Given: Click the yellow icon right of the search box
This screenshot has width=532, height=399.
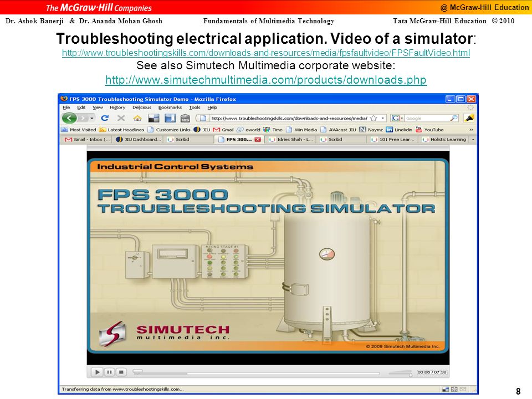Looking at the screenshot, I should (469, 118).
